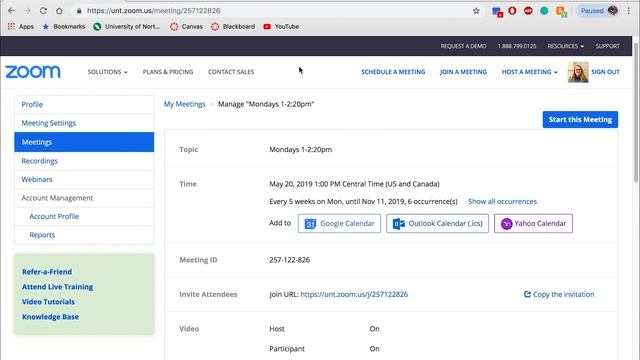
Task: Open the Support link
Action: [607, 46]
